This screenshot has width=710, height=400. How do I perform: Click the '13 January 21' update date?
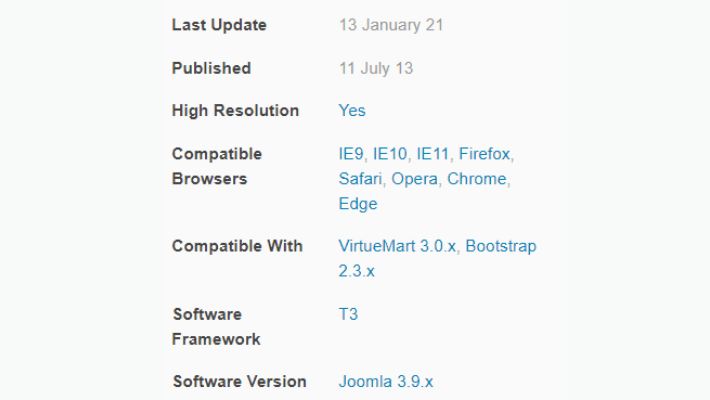point(393,25)
